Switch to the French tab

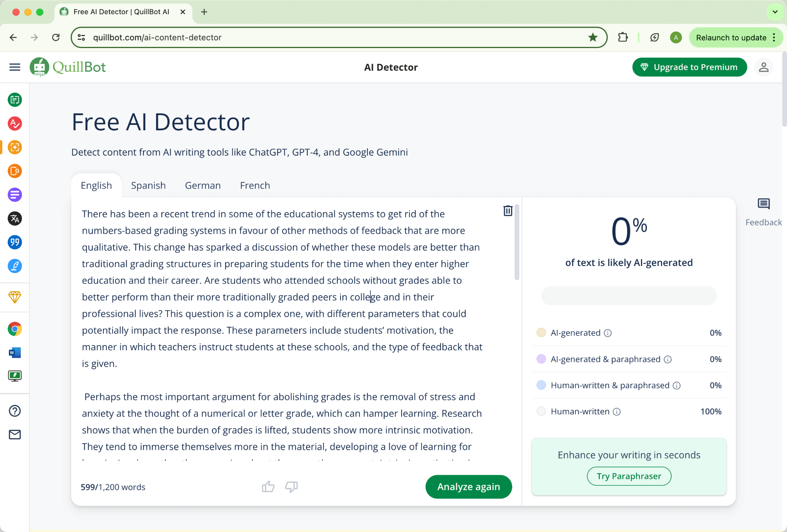tap(255, 185)
